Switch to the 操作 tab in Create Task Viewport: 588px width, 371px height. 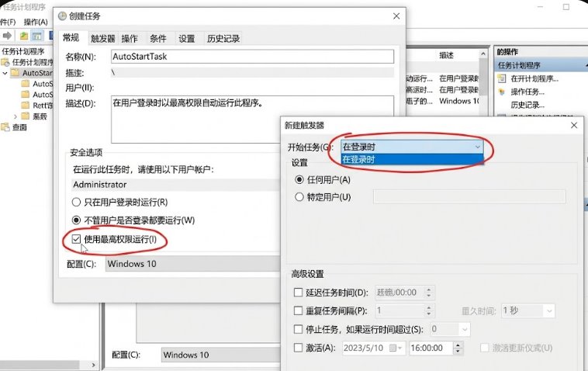click(130, 38)
